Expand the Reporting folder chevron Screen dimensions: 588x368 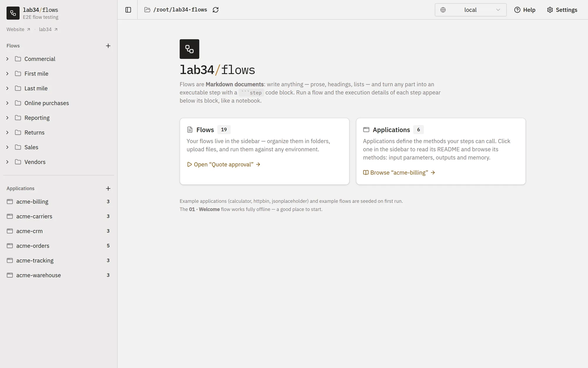click(7, 118)
